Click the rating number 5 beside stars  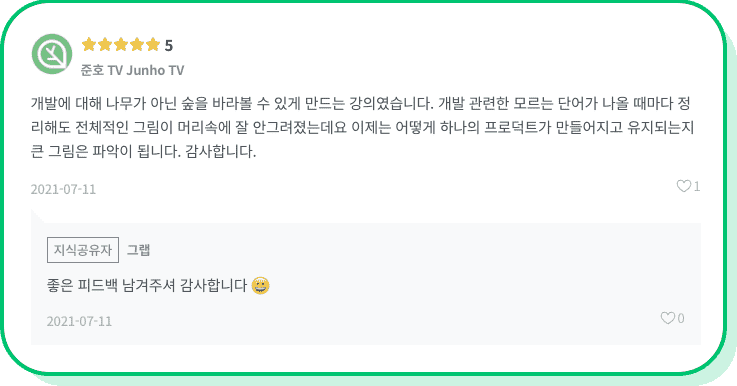(x=169, y=46)
